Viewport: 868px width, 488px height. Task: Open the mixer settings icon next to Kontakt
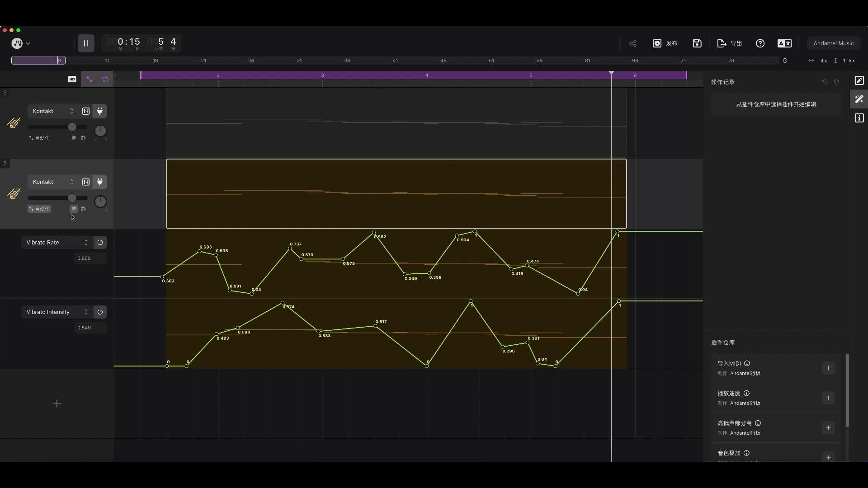[x=85, y=111]
